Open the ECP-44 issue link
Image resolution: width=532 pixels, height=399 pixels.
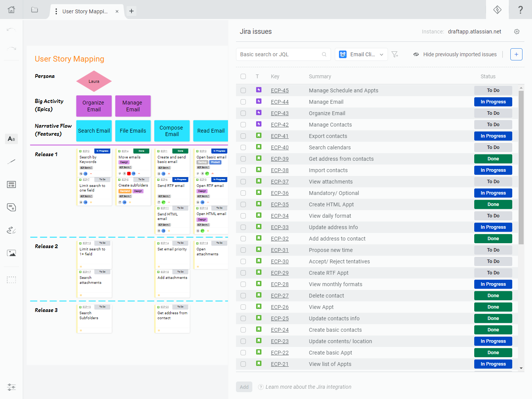pyautogui.click(x=280, y=102)
